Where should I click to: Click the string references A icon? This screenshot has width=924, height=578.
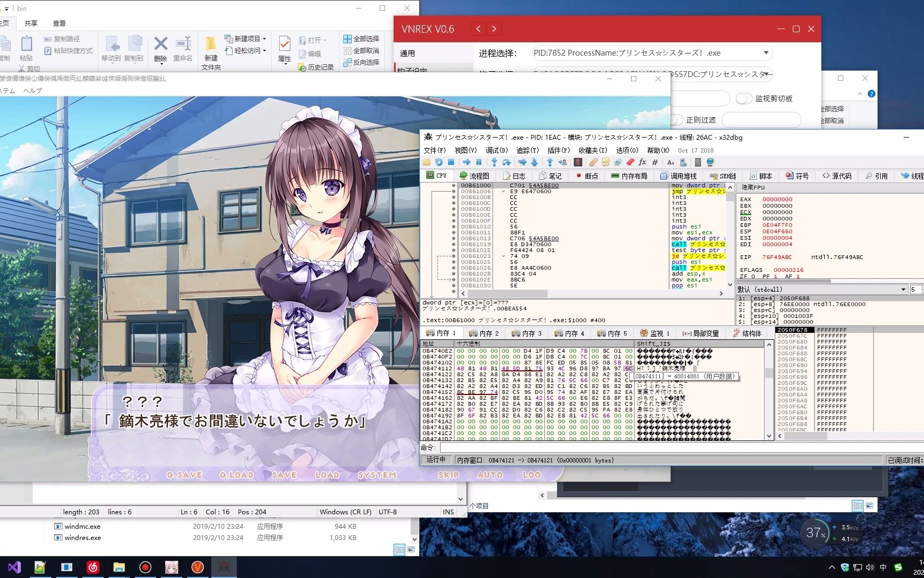pos(671,162)
